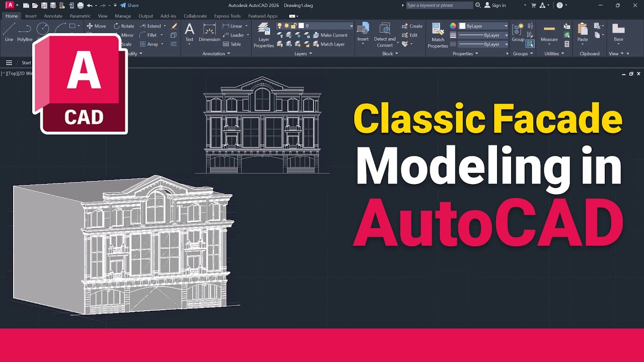Switch to the Insert ribbon tab
644x362 pixels.
[x=31, y=16]
